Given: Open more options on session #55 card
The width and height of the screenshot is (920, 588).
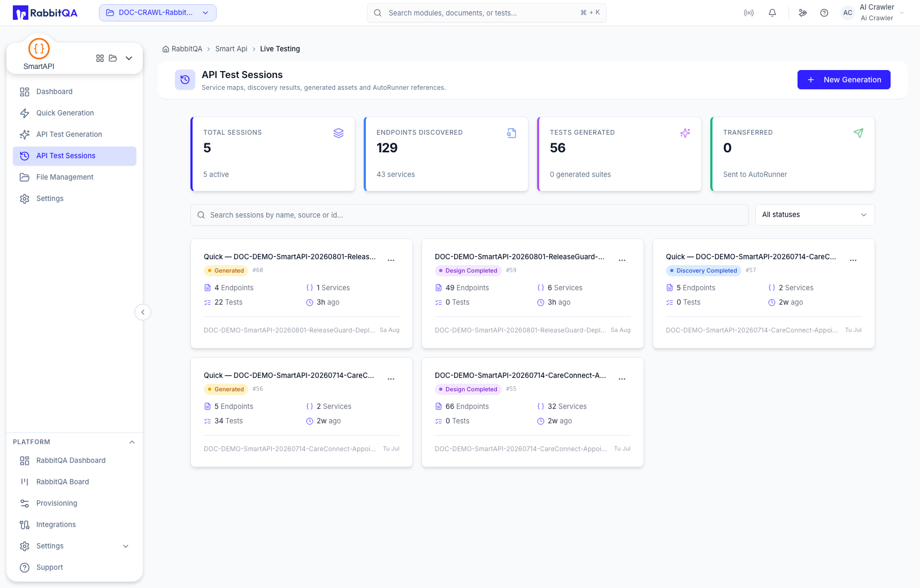Looking at the screenshot, I should [622, 379].
